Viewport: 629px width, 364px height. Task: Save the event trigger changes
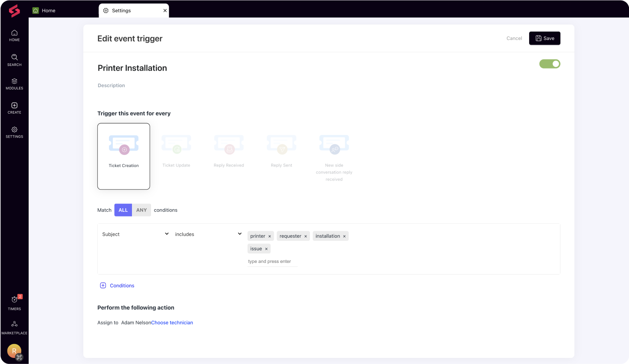[544, 38]
